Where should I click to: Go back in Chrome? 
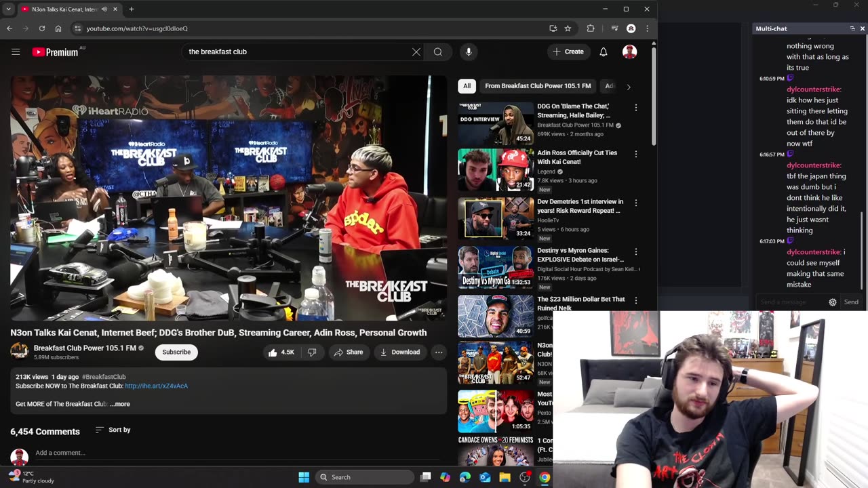(x=9, y=28)
